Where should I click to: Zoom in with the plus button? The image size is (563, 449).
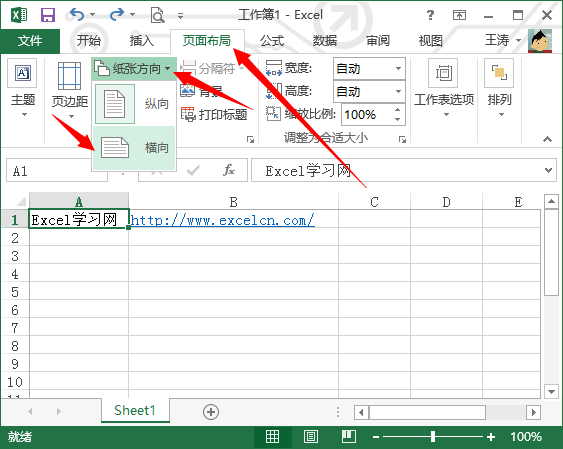491,437
